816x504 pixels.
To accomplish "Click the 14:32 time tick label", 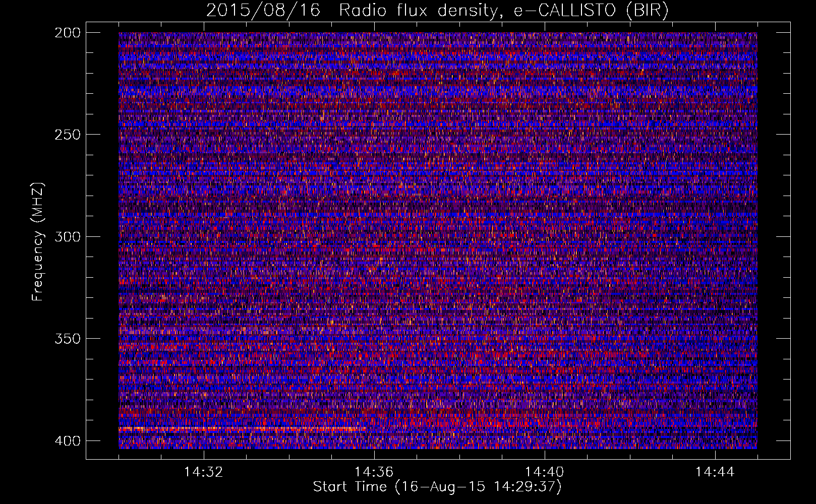I will (x=204, y=472).
